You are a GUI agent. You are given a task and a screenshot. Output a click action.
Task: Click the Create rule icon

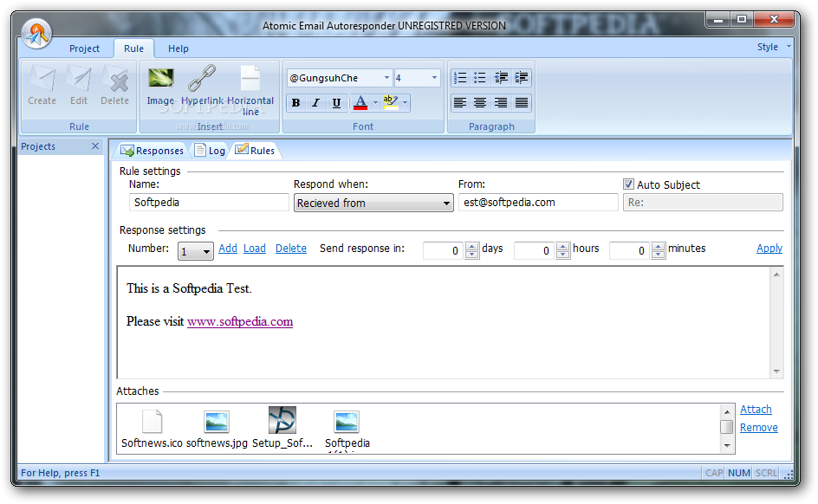(42, 85)
